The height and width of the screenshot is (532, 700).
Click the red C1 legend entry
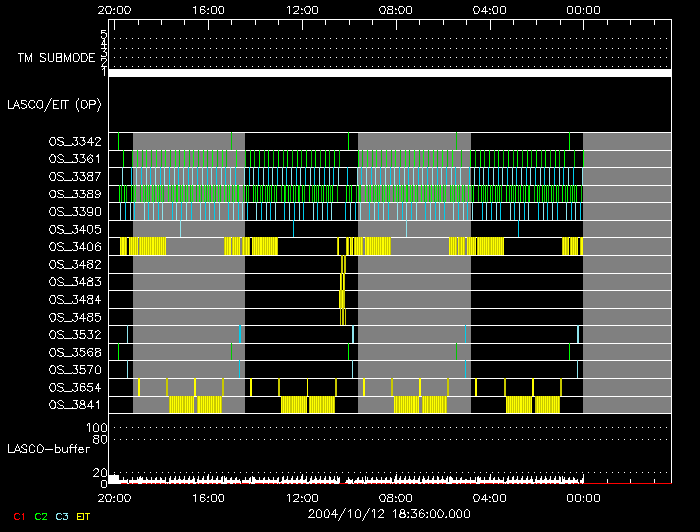[17, 516]
